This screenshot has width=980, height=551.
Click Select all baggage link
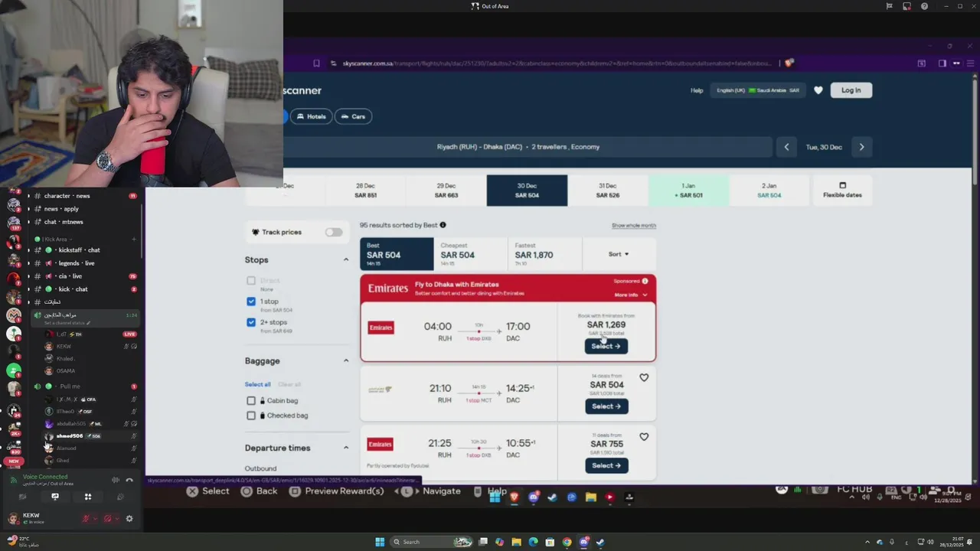coord(257,384)
